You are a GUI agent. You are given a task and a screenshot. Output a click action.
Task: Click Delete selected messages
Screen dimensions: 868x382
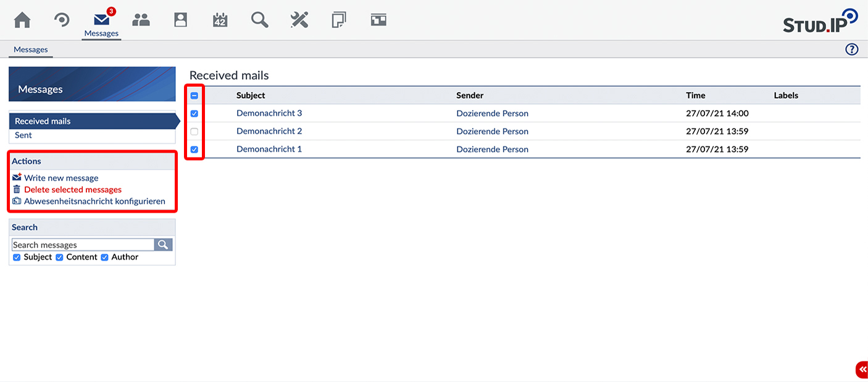72,190
